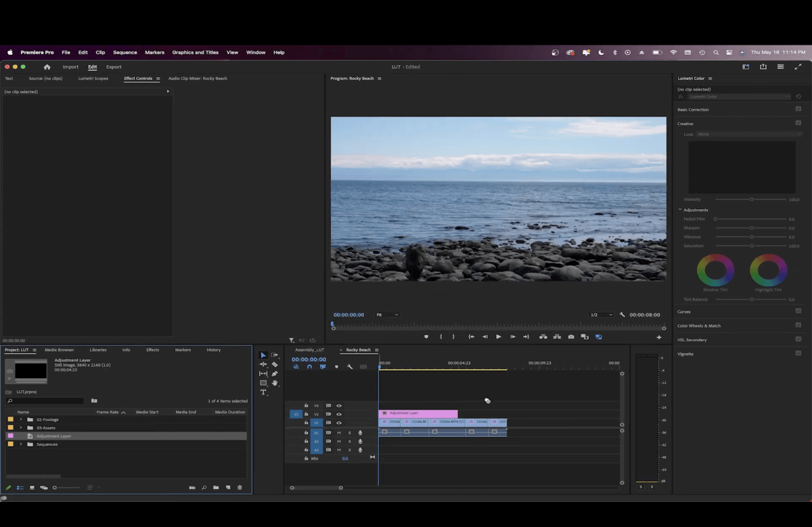The image size is (812, 527).
Task: Click the Extract button
Action: click(x=557, y=337)
